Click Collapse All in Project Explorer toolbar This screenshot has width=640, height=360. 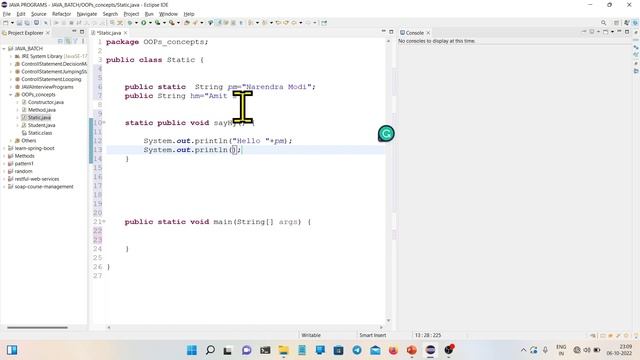click(60, 41)
